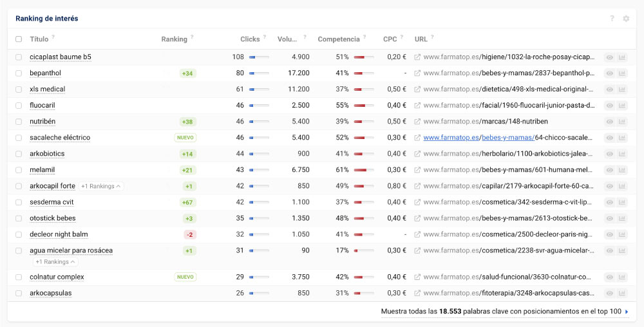Click the Ranking de interés title

tap(47, 19)
